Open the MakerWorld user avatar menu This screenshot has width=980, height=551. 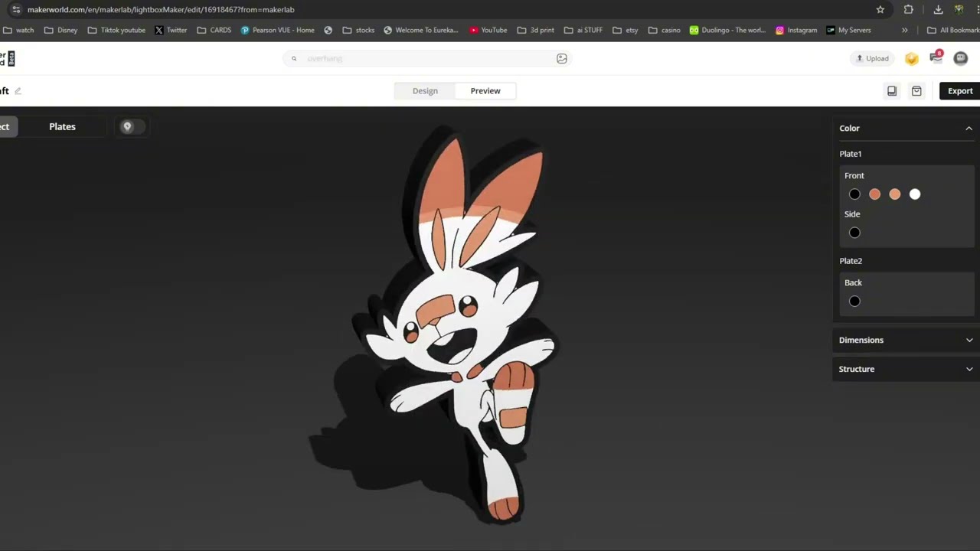[961, 58]
